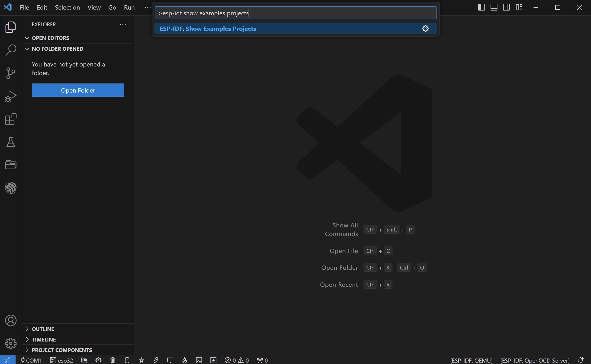Screen dimensions: 591x364
Task: Click the ports forwarded antenna indicator
Action: coord(262,360)
